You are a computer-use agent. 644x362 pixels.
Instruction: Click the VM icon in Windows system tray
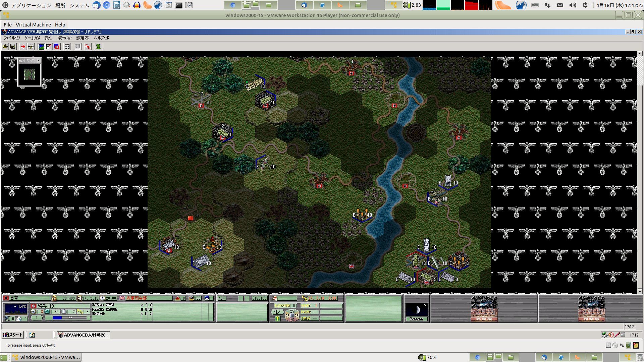click(x=623, y=335)
